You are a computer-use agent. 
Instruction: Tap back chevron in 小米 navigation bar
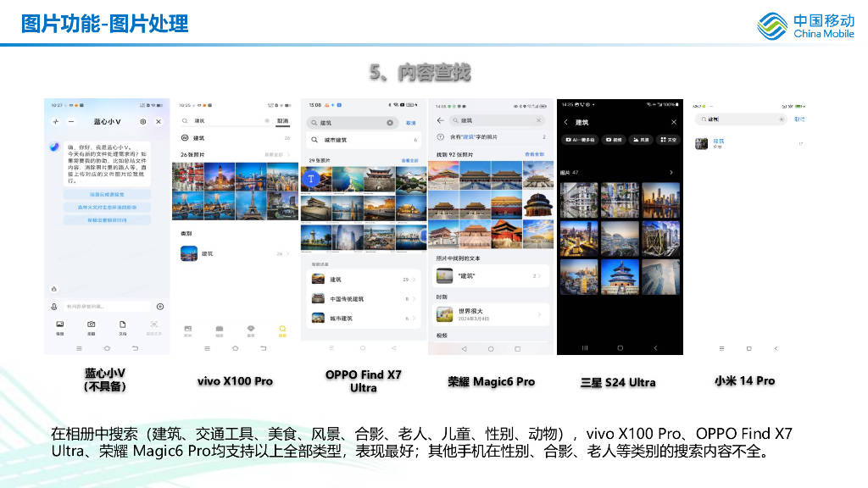[x=776, y=348]
